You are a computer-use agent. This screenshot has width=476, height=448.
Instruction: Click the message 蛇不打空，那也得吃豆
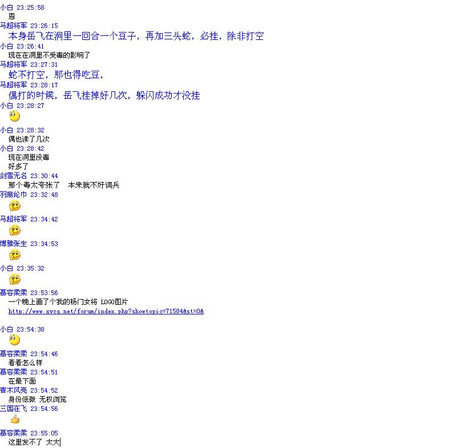point(56,75)
